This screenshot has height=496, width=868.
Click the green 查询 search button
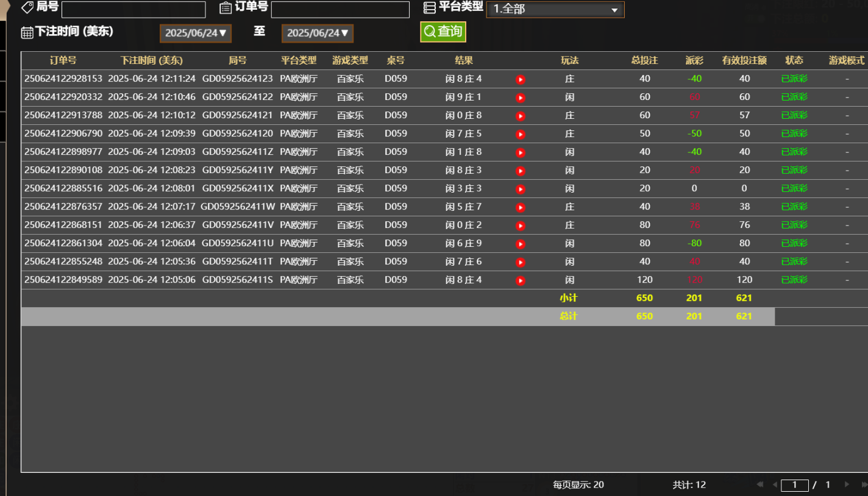[443, 32]
